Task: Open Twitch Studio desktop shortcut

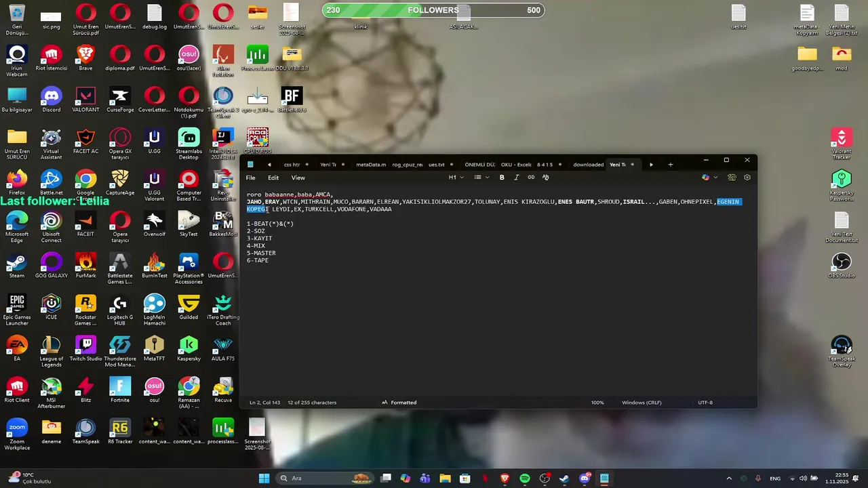Action: pyautogui.click(x=85, y=349)
